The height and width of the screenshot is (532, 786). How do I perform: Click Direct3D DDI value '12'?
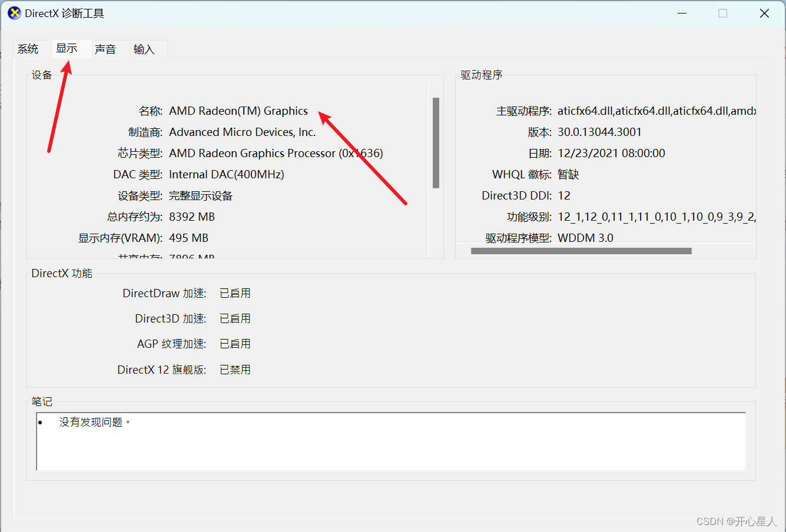564,196
